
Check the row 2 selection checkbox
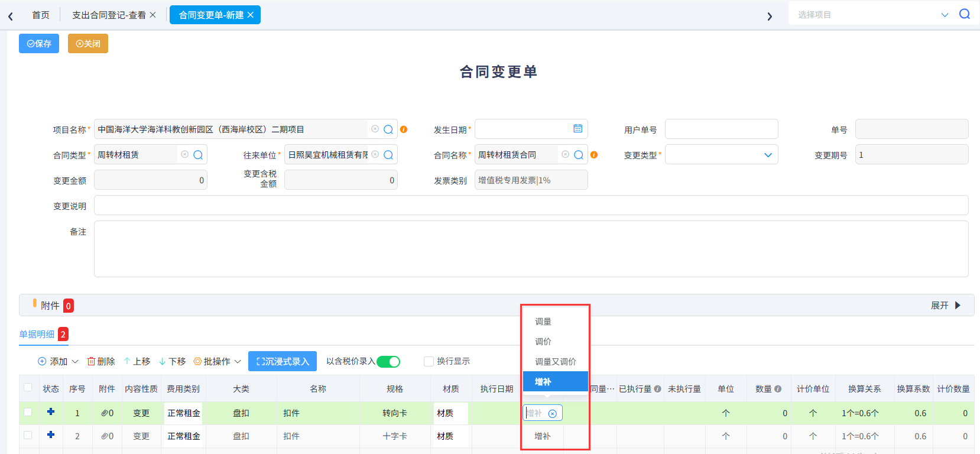[x=28, y=435]
